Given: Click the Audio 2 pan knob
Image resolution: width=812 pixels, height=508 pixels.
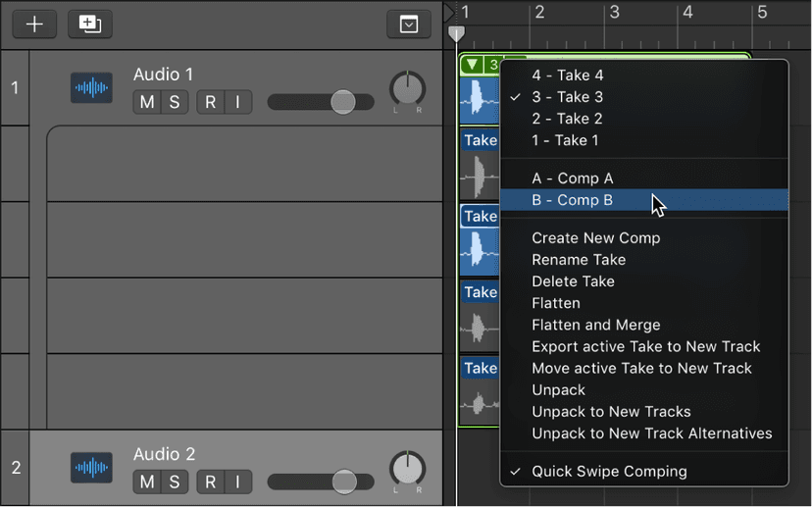Looking at the screenshot, I should tap(408, 469).
